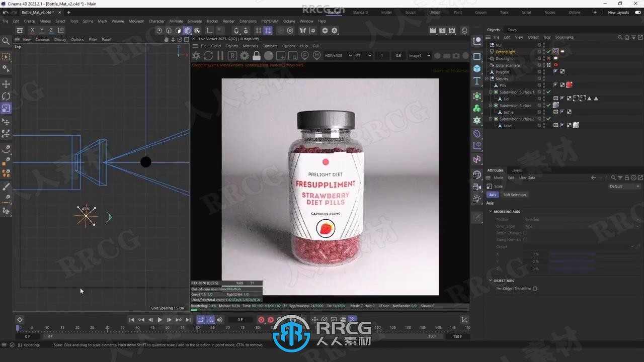
Task: Open the Image1 dropdown in Live Viewer
Action: tap(419, 56)
